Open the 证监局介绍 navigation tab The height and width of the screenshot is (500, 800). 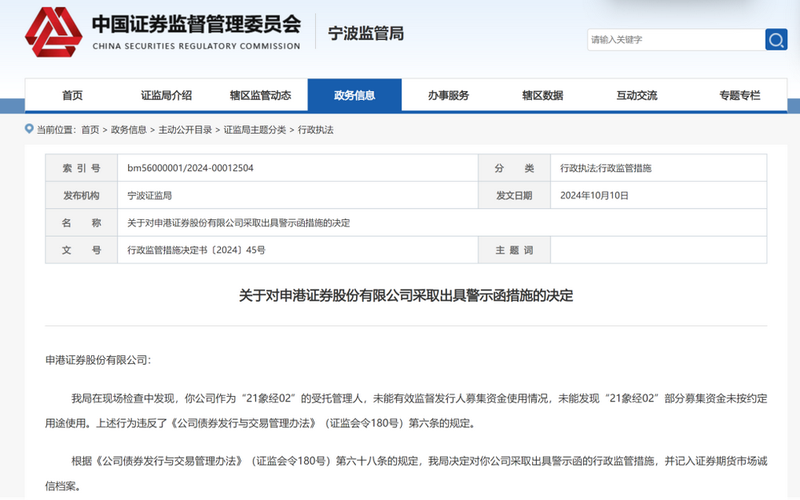coord(166,95)
